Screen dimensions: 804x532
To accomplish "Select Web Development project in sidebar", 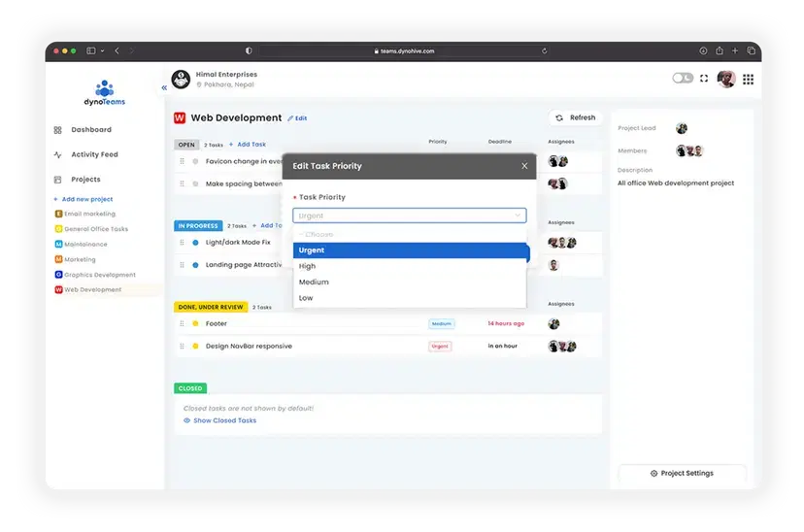I will point(92,289).
